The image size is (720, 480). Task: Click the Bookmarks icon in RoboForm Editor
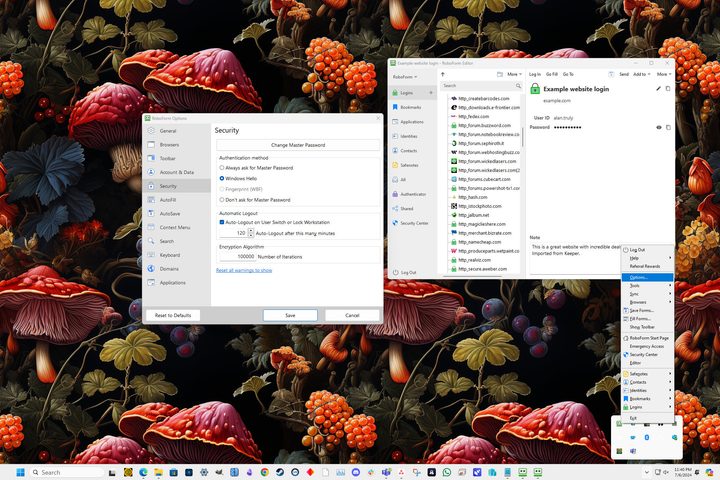tap(395, 107)
